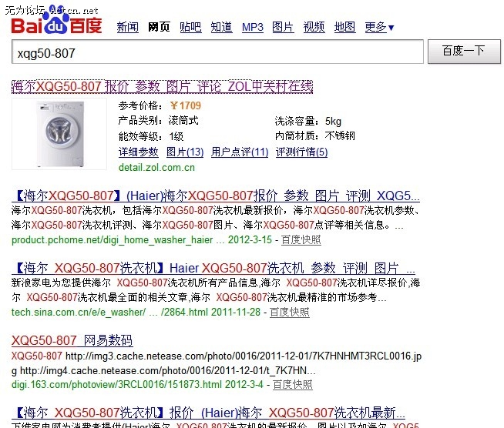Open 评测行情(5) link
504x428 pixels.
301,152
